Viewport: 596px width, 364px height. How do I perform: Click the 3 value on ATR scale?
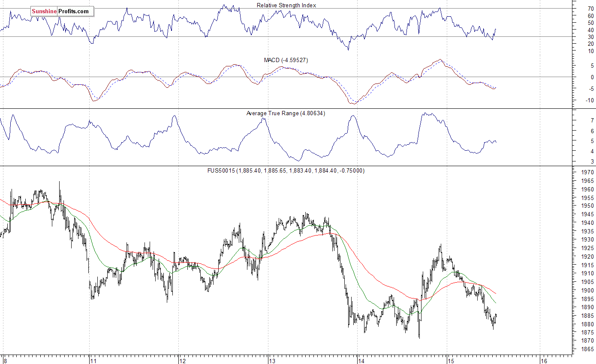click(592, 162)
